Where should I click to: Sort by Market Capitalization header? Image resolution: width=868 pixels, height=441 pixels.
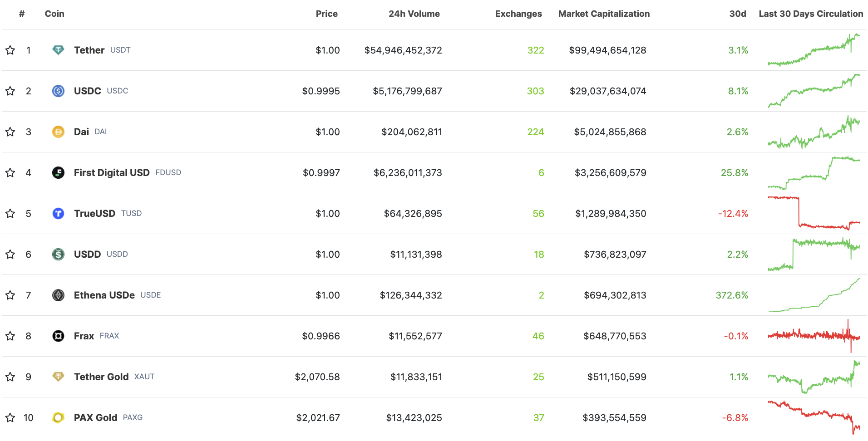coord(604,14)
